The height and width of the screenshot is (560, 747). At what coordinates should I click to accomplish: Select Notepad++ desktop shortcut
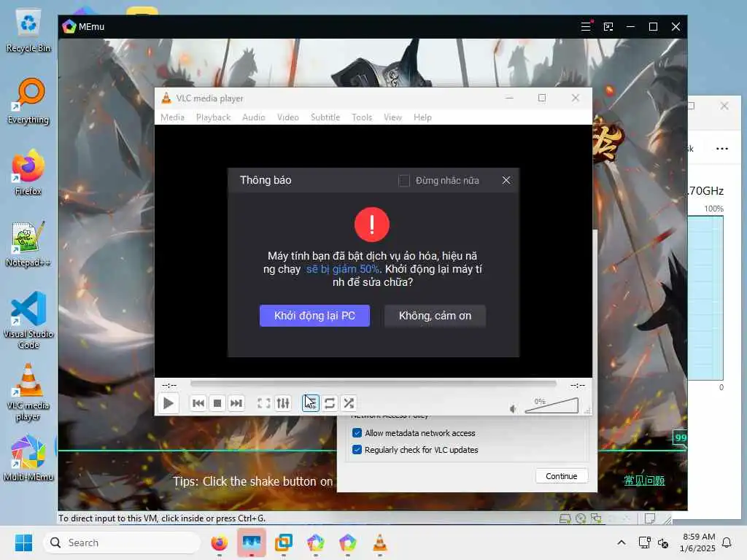(x=28, y=244)
